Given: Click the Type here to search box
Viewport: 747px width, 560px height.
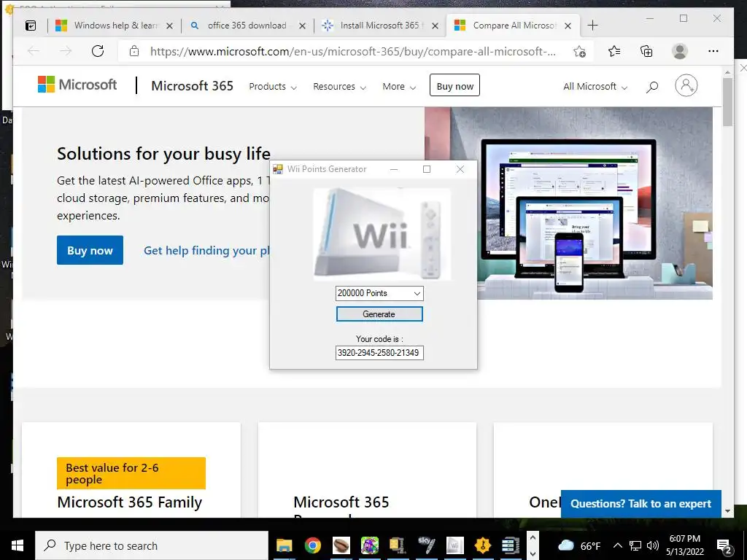Looking at the screenshot, I should [x=152, y=545].
